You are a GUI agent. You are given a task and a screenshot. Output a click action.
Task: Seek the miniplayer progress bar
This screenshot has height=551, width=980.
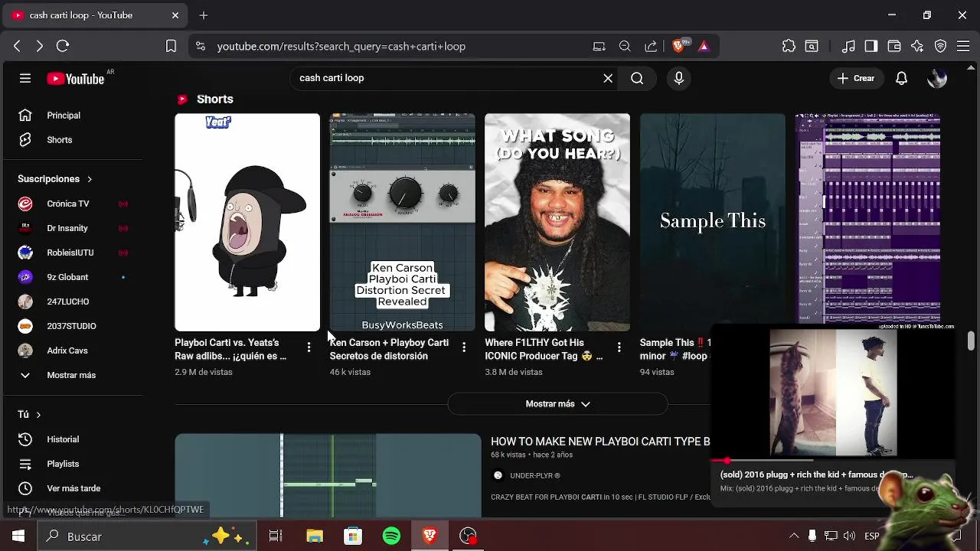click(x=833, y=461)
